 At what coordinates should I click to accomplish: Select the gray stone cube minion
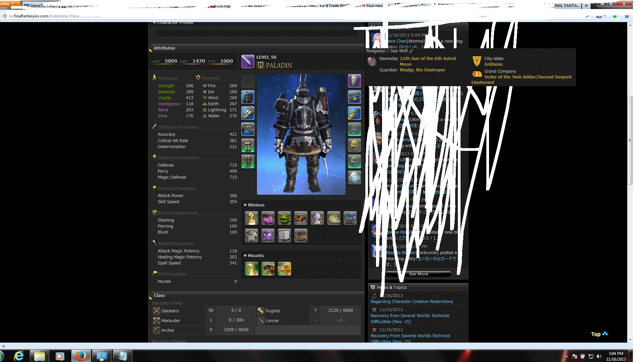284,236
